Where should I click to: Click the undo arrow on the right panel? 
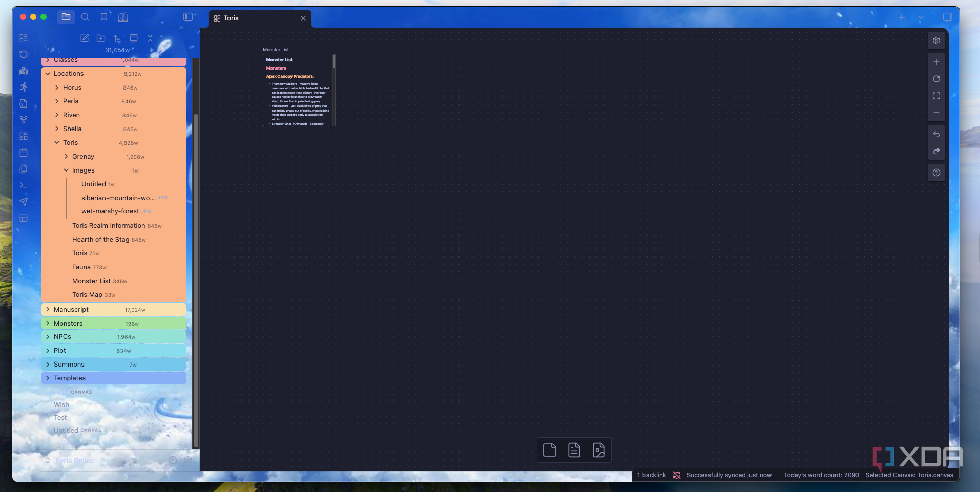click(936, 134)
